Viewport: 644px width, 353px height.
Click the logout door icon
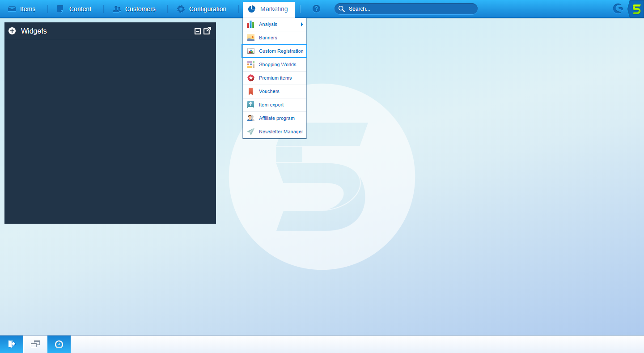(12, 344)
